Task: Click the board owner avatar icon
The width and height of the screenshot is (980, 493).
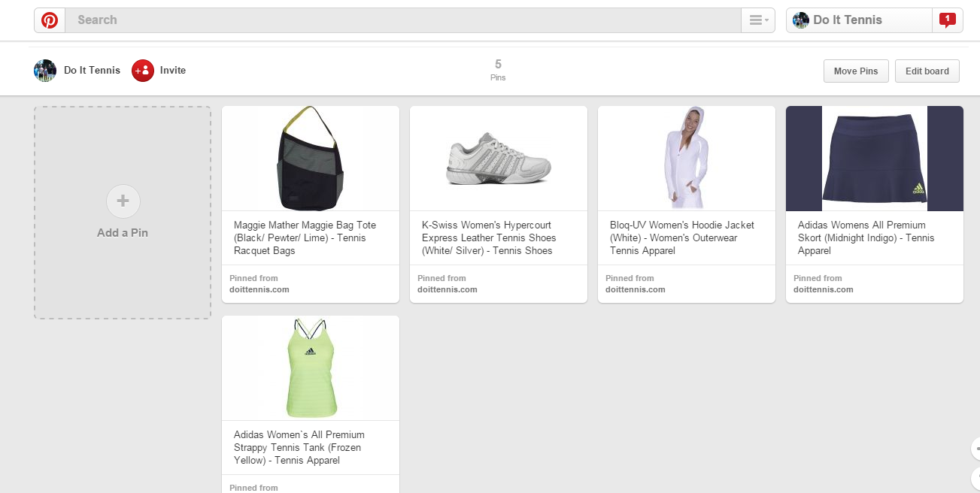Action: pyautogui.click(x=45, y=71)
